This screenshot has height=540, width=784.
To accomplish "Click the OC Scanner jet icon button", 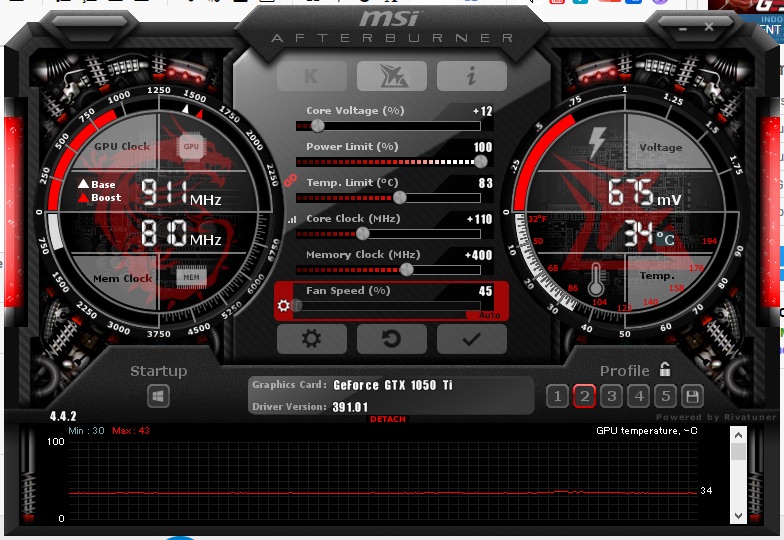I will tap(391, 76).
